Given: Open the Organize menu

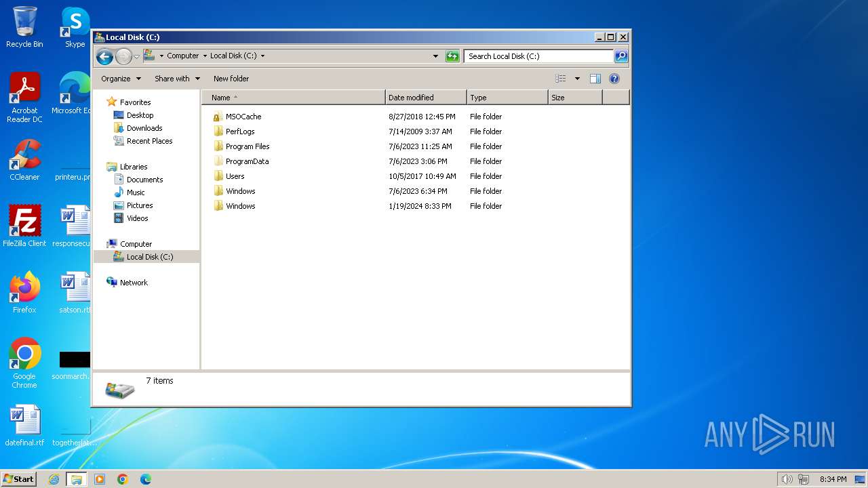Looking at the screenshot, I should pos(121,79).
